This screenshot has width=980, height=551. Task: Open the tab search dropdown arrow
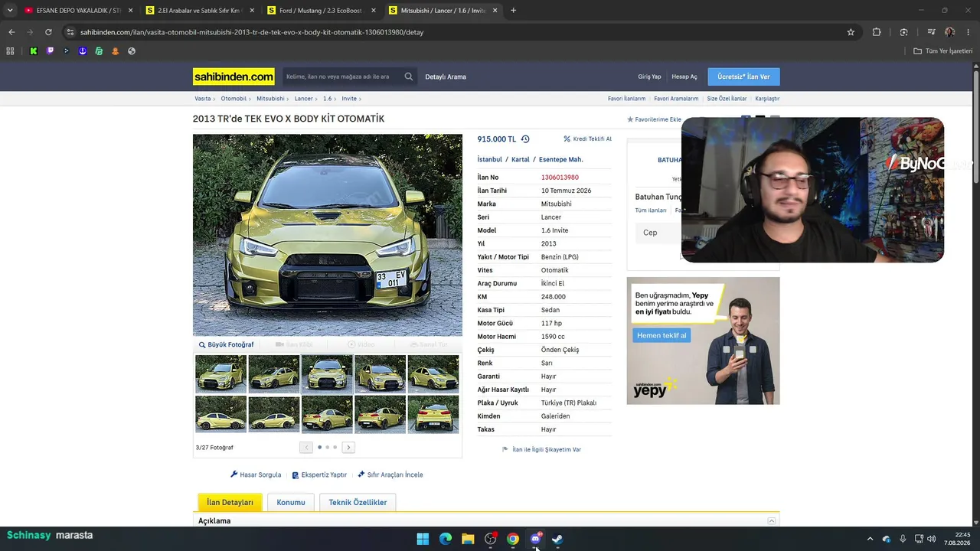10,11
